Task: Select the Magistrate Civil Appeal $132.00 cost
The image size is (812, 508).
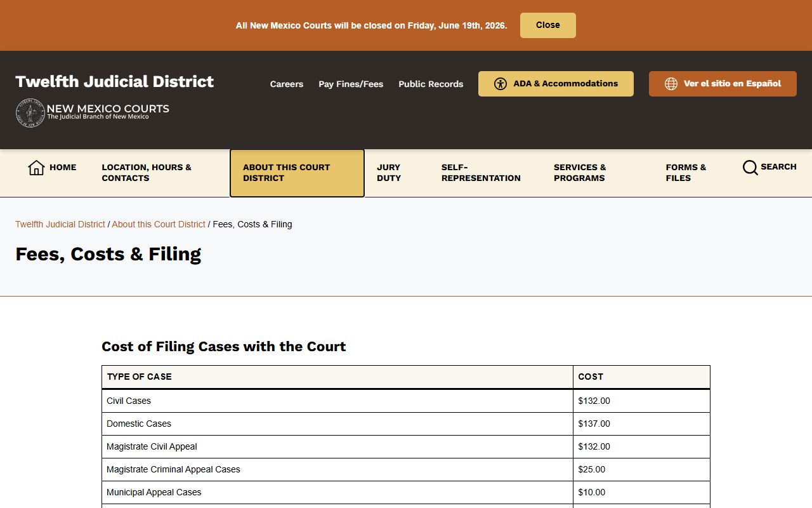Action: coord(641,446)
